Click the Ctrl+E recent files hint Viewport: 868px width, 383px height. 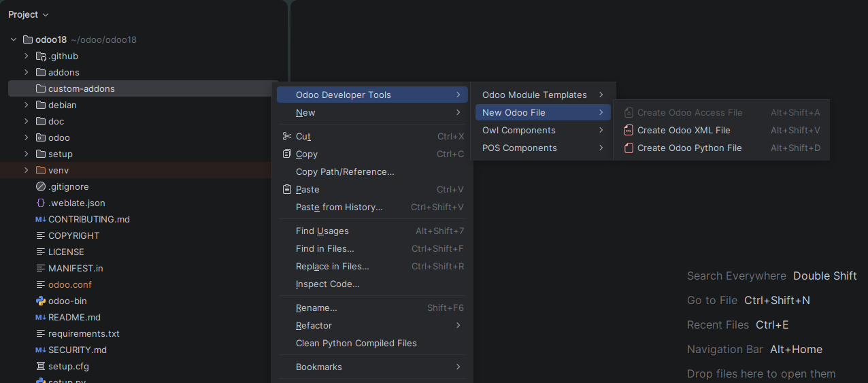click(x=772, y=324)
